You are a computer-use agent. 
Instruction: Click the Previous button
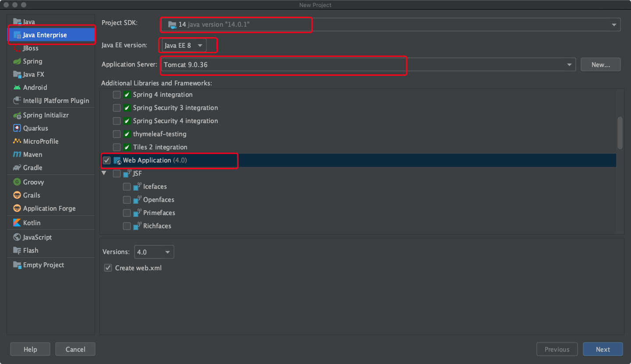click(557, 349)
